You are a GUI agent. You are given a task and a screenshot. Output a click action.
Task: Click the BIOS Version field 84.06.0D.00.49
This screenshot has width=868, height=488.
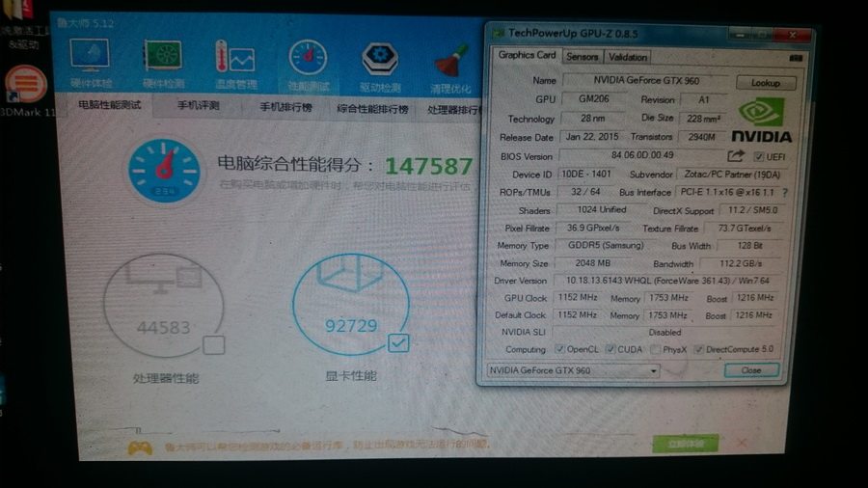pyautogui.click(x=642, y=155)
